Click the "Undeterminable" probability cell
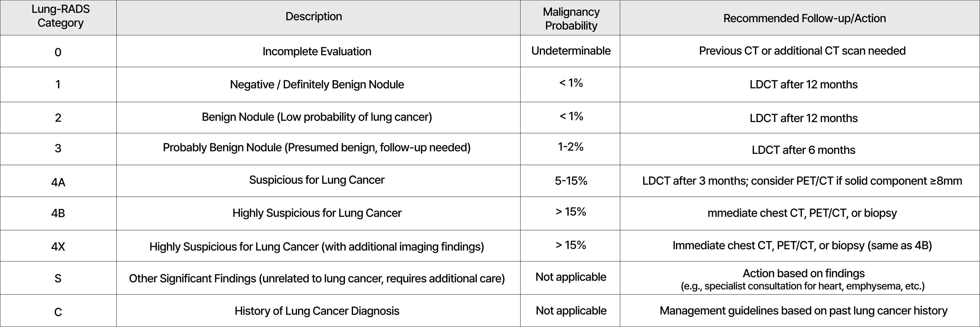 tap(571, 51)
